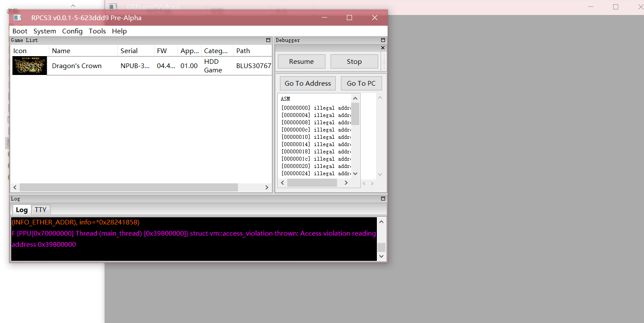This screenshot has height=323, width=644.
Task: Open the Help menu
Action: pos(119,31)
